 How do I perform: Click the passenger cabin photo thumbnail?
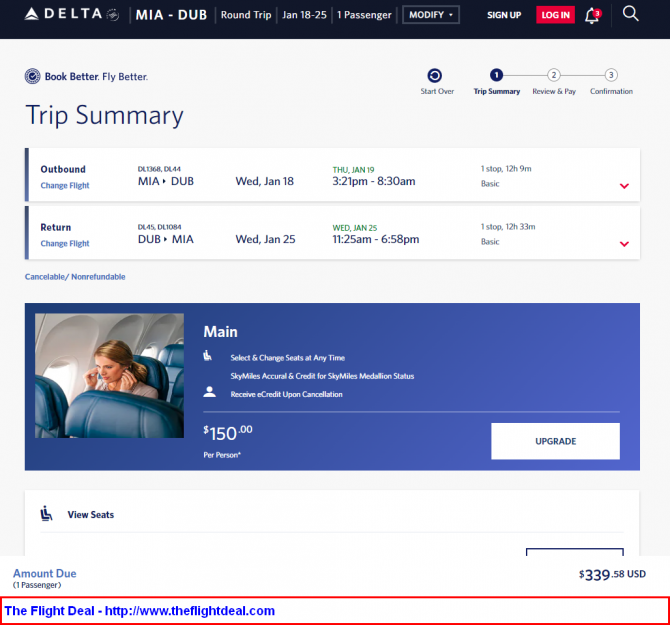click(109, 376)
